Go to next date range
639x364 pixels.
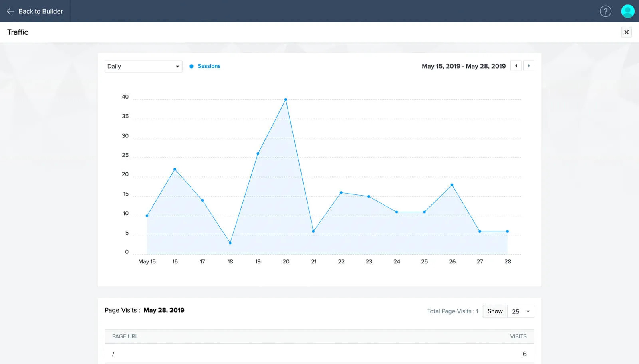[x=529, y=66]
